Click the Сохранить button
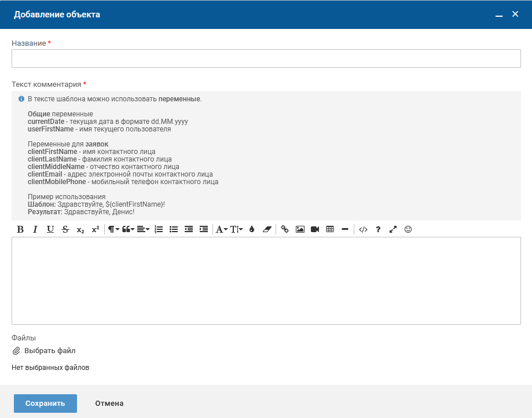The height and width of the screenshot is (418, 532). 45,404
